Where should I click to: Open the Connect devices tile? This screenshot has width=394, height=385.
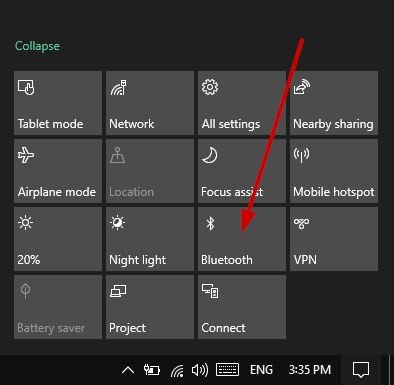pos(242,307)
